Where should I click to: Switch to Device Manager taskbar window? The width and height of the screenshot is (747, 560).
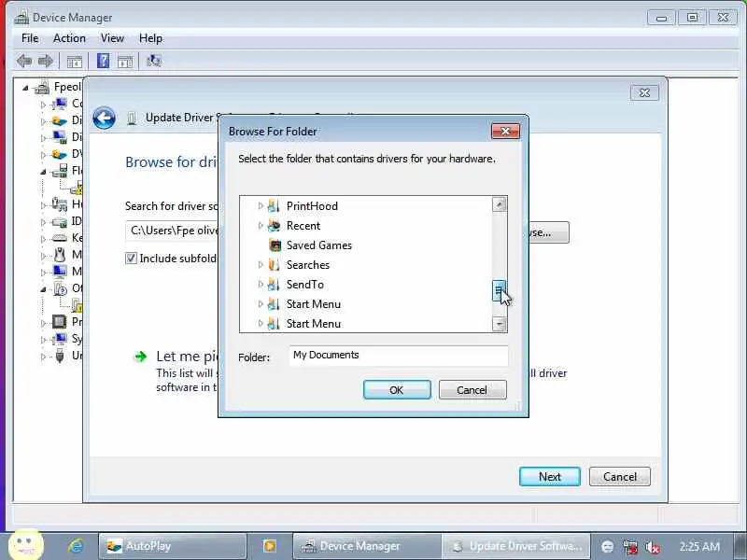click(367, 546)
